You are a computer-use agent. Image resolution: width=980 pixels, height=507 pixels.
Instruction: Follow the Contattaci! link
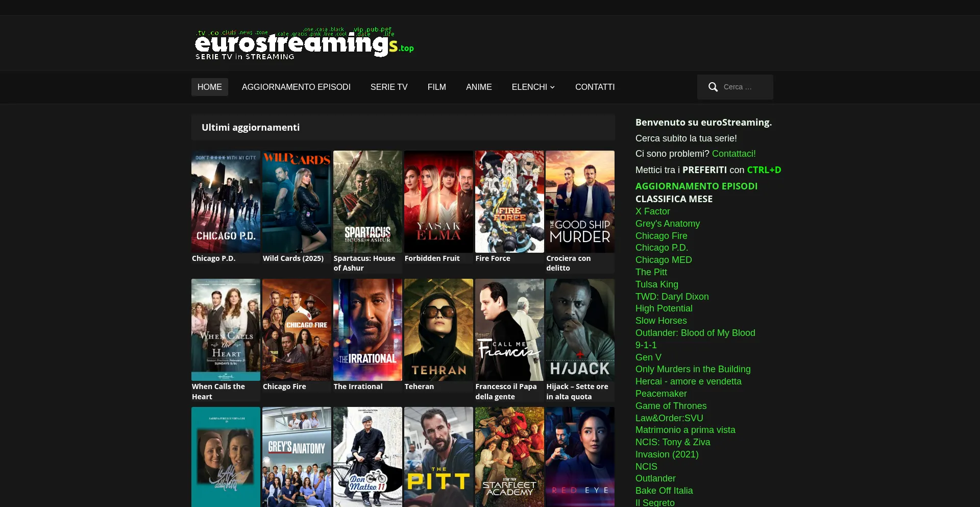pyautogui.click(x=734, y=154)
